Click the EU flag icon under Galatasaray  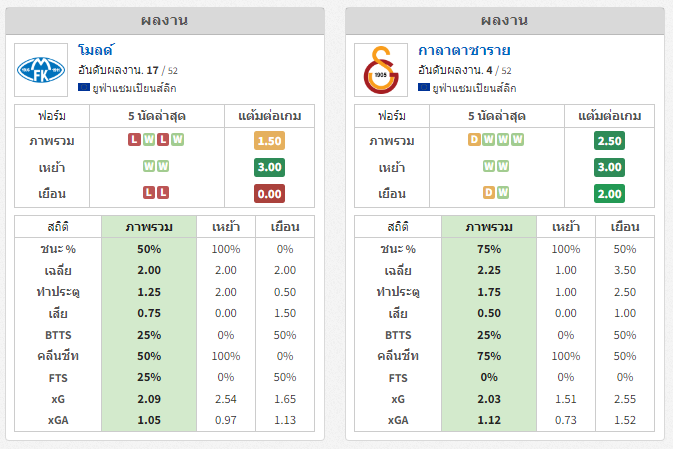coord(424,88)
